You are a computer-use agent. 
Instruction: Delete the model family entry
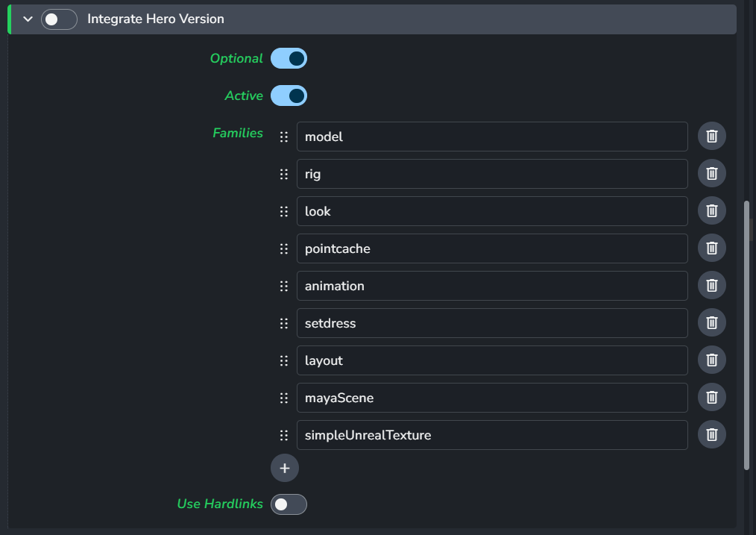[711, 137]
